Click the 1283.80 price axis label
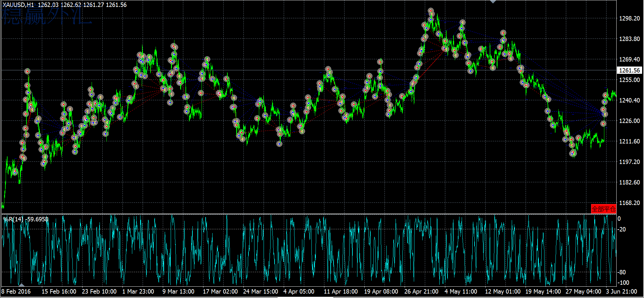Image resolution: width=644 pixels, height=298 pixels. (x=630, y=39)
